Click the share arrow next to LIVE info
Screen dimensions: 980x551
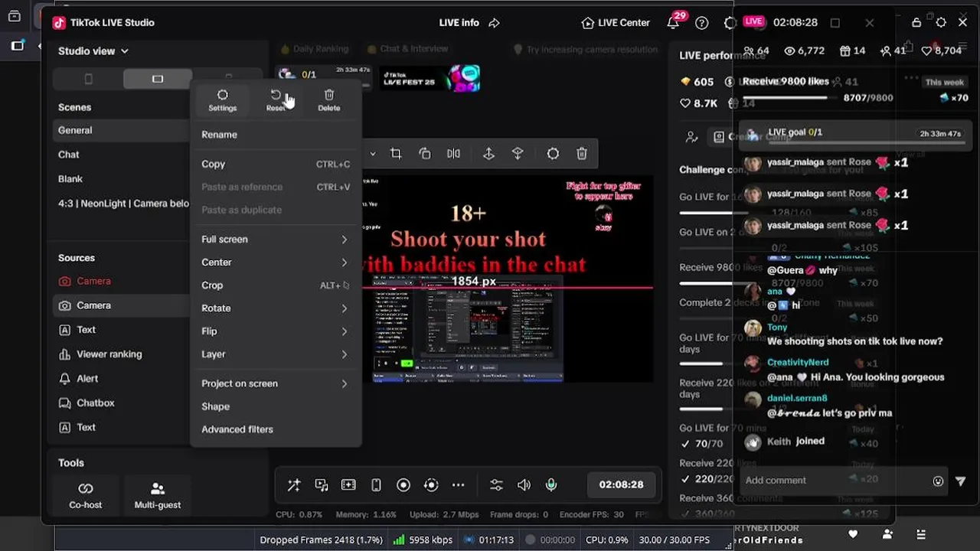495,23
